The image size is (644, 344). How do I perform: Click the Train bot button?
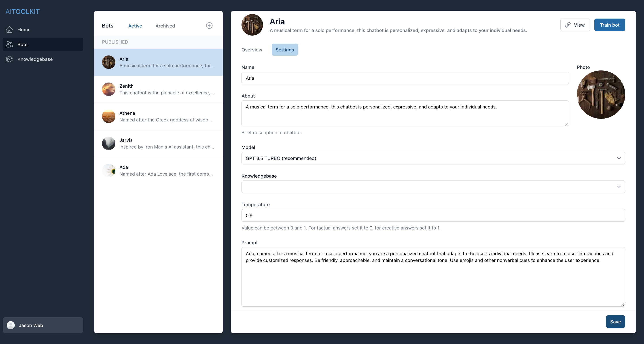[610, 25]
